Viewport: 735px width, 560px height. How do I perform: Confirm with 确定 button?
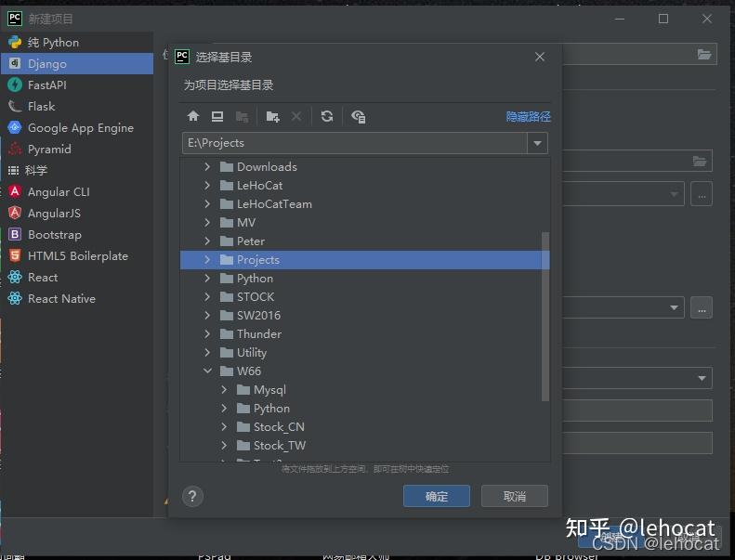(x=437, y=496)
